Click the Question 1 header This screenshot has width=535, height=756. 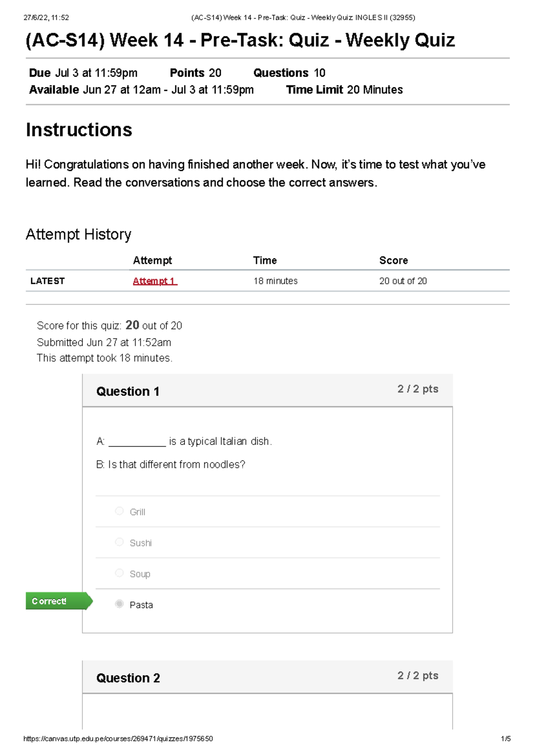pos(128,392)
